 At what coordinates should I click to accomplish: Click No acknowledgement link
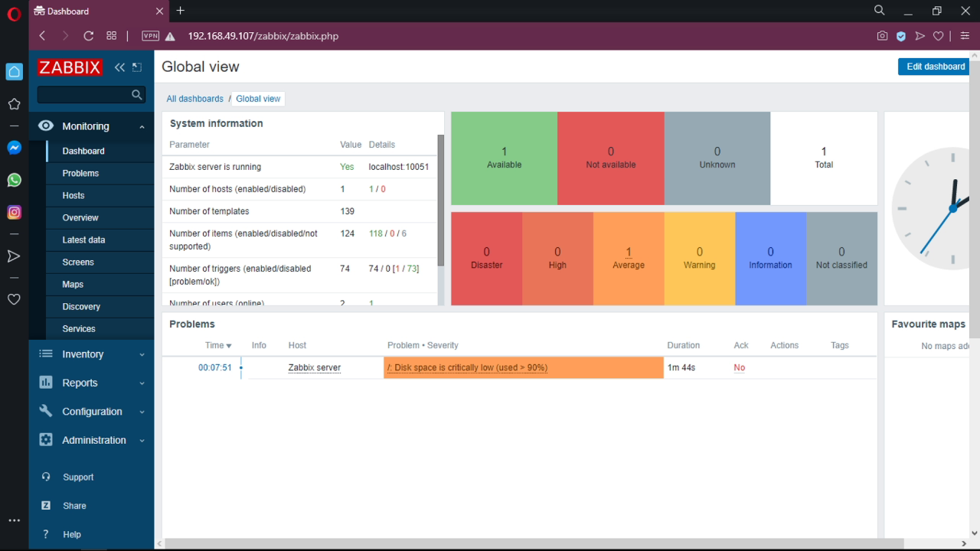point(739,367)
